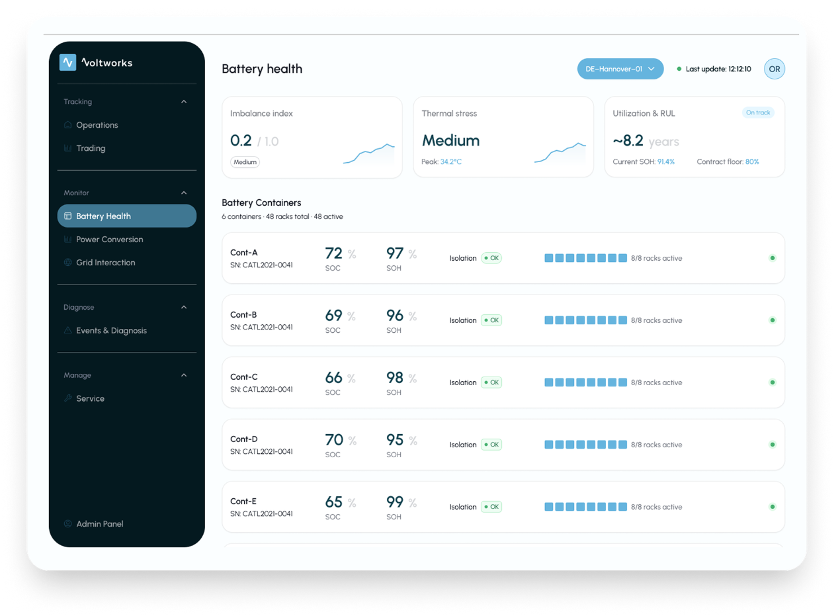Click the Events & Diagnosis warning icon
Screen dimensions: 840x616
click(67, 330)
